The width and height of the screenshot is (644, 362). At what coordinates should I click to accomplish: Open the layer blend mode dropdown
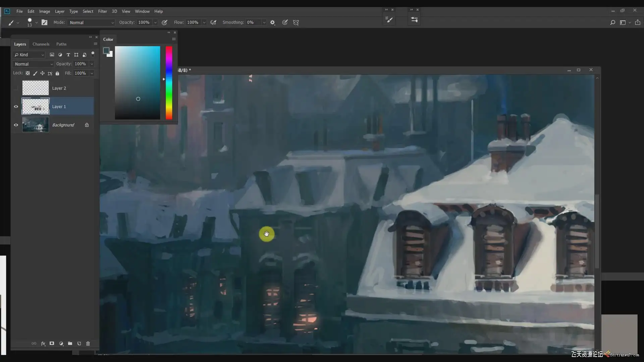[33, 64]
